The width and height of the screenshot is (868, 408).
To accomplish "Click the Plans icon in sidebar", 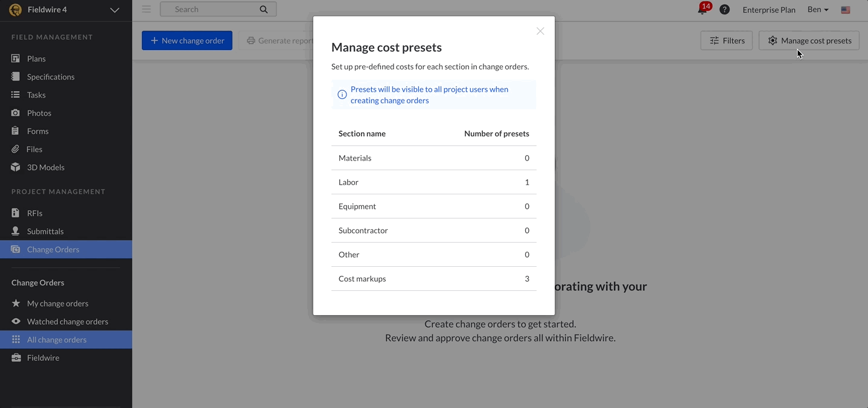I will point(16,59).
